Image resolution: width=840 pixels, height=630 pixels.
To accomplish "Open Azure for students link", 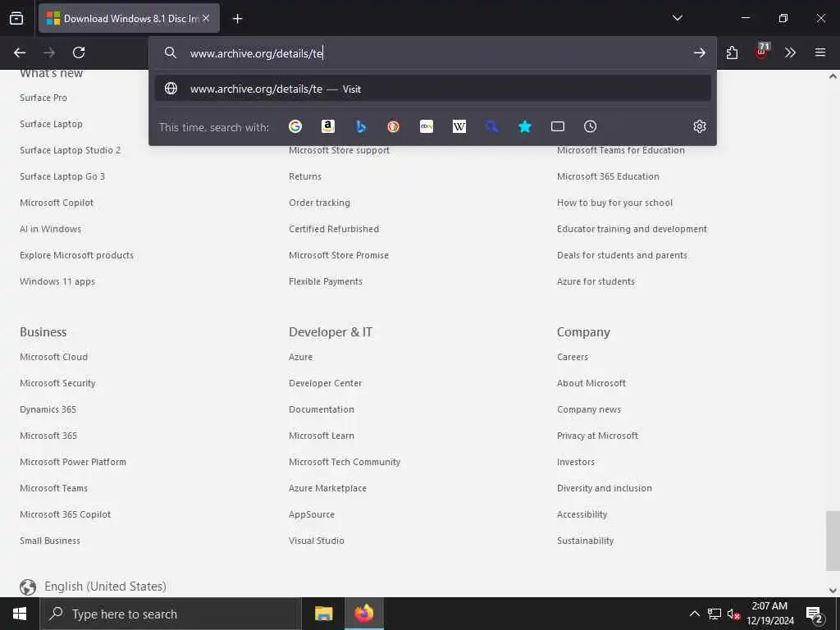I will pyautogui.click(x=596, y=281).
